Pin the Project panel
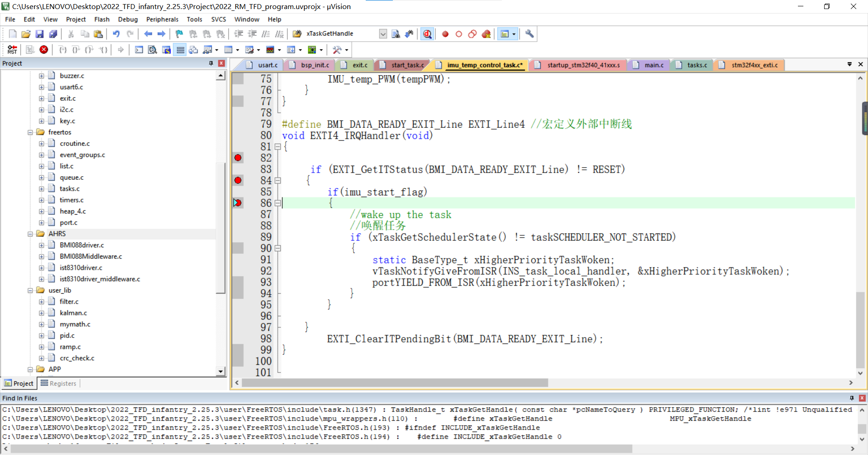Screen dimensions: 868x455 tap(211, 63)
